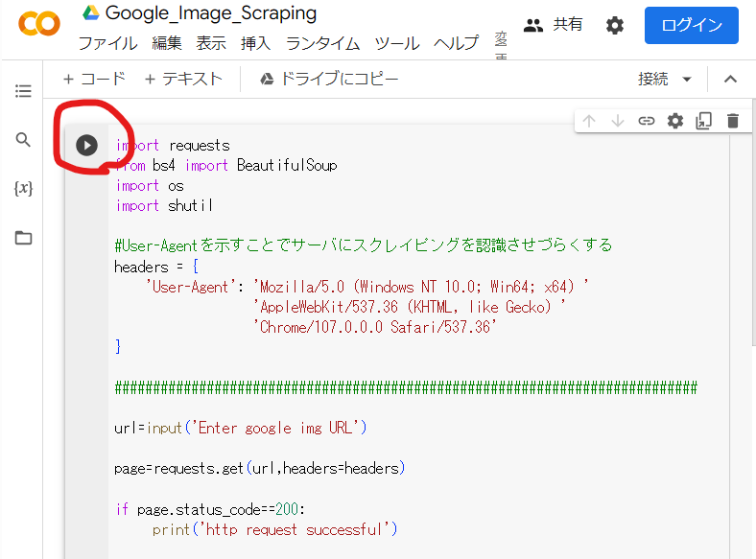Image resolution: width=756 pixels, height=559 pixels.
Task: Run the code cell with play button
Action: (86, 145)
